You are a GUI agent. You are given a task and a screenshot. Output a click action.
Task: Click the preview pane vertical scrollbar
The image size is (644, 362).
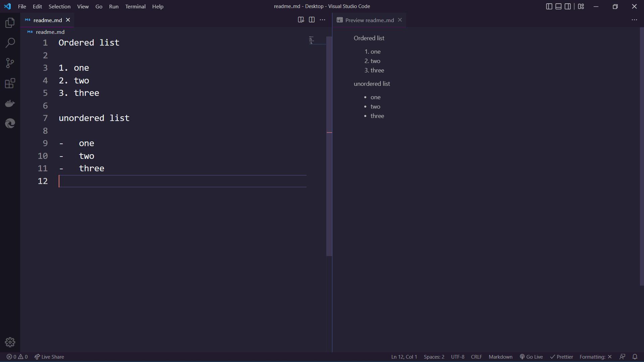(642, 157)
